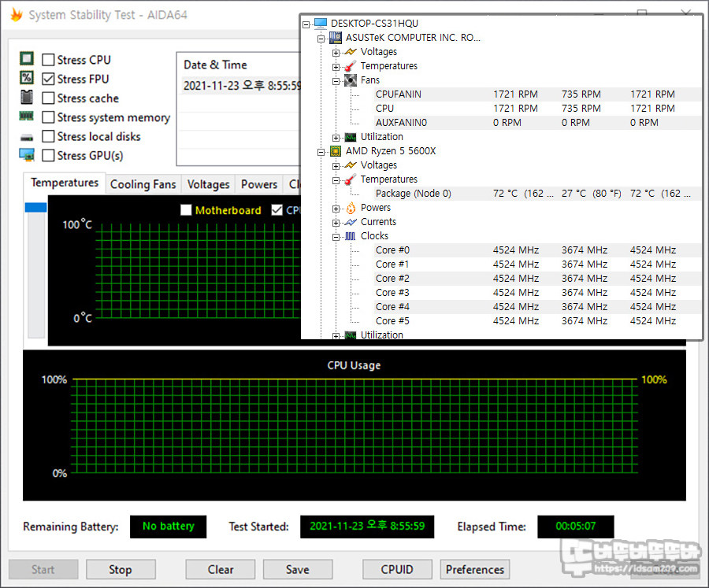Click the Clear button
709x588 pixels.
coord(221,569)
